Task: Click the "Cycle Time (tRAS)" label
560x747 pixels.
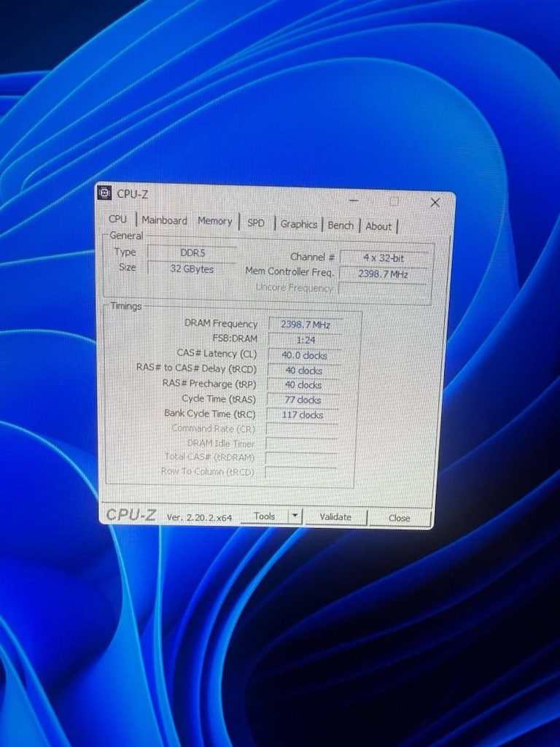Action: coord(219,399)
